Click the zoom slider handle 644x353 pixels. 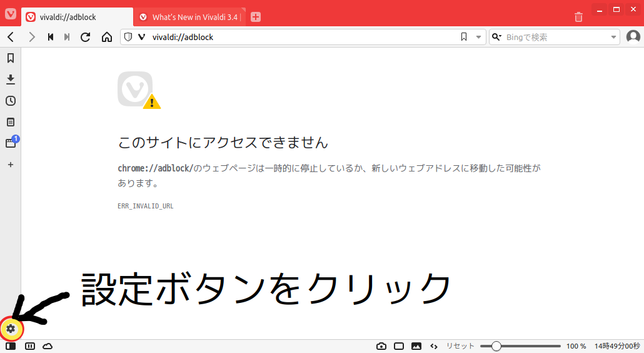496,346
